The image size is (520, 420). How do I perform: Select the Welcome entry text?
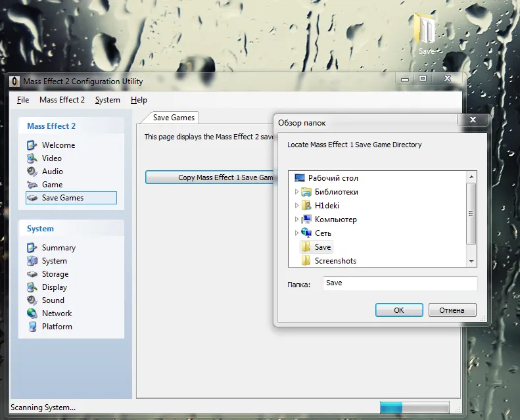click(59, 145)
